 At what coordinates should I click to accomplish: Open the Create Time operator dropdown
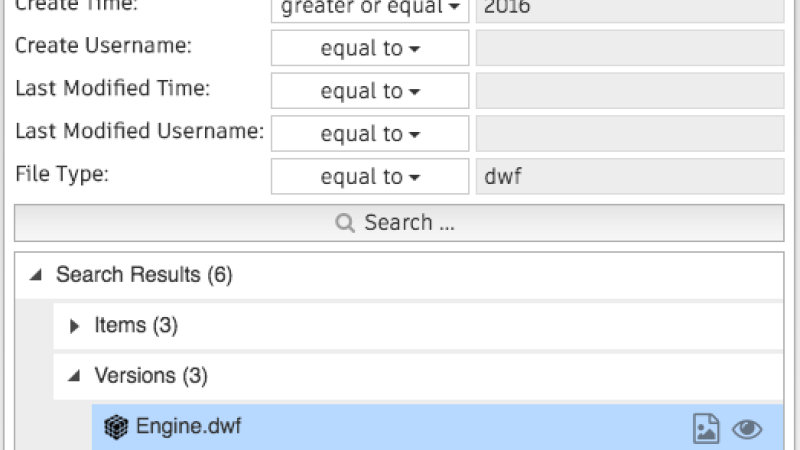(x=370, y=8)
